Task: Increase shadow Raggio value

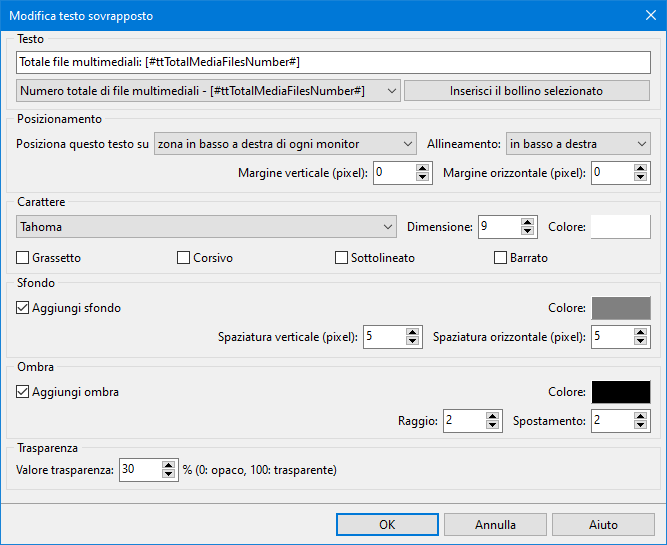Action: point(492,417)
